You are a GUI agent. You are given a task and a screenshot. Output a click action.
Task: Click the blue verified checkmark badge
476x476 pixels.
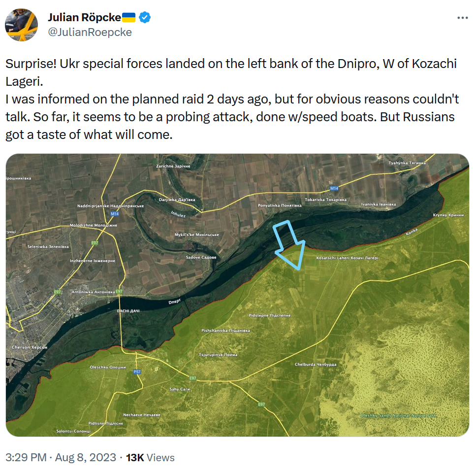[144, 18]
